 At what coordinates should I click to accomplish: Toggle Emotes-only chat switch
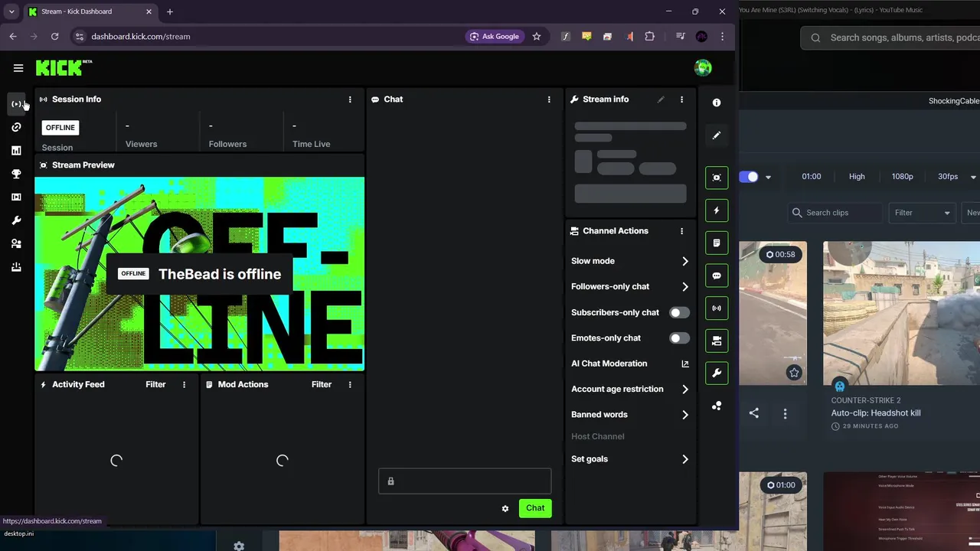tap(679, 338)
